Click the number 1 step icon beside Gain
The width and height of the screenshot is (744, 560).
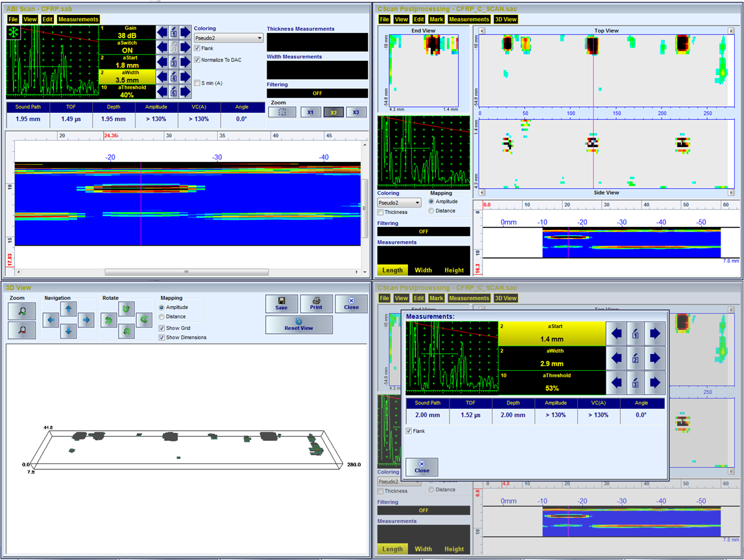[174, 32]
